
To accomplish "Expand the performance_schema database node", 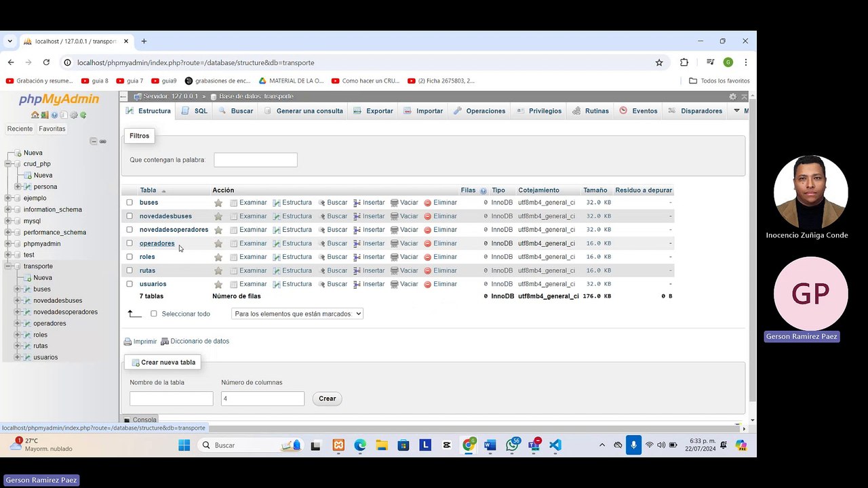I will [x=8, y=232].
